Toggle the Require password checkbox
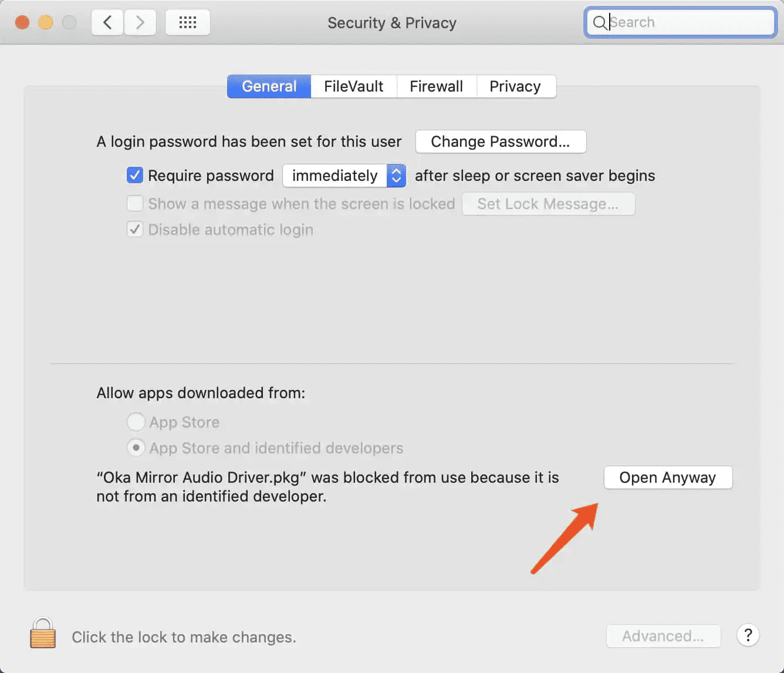The width and height of the screenshot is (784, 673). pos(135,175)
